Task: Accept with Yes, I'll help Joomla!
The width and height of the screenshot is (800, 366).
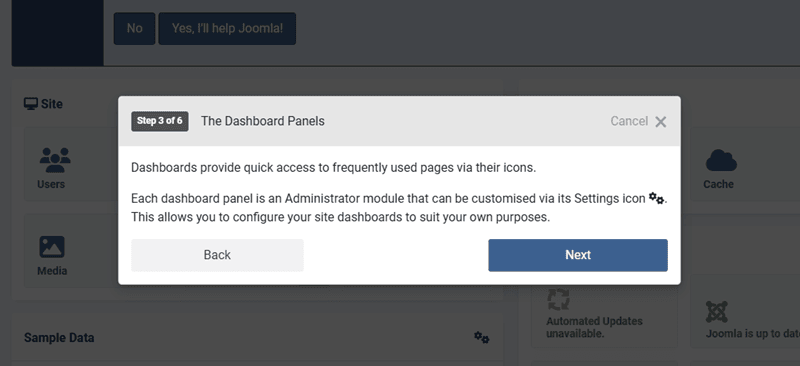Action: coord(227,29)
